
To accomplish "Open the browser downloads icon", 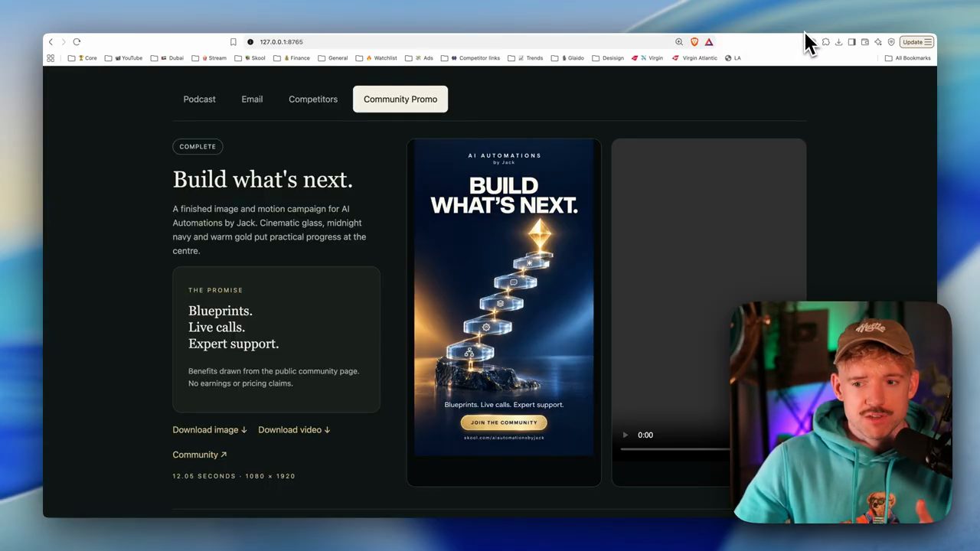I will (x=838, y=42).
